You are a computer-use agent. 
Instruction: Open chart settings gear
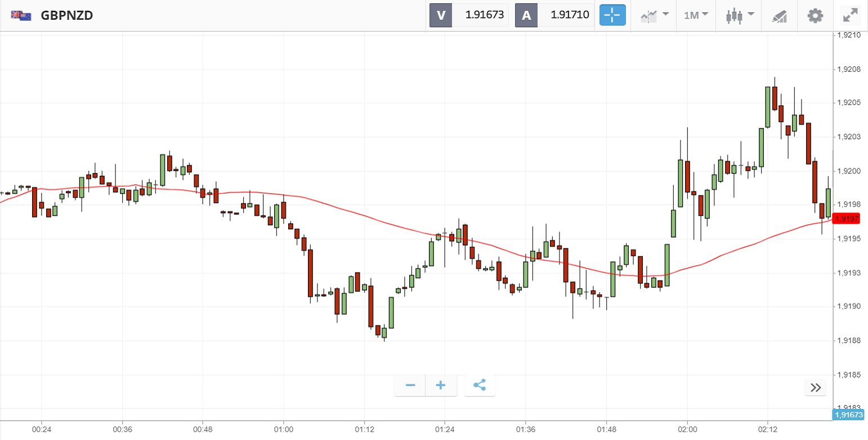[x=815, y=15]
